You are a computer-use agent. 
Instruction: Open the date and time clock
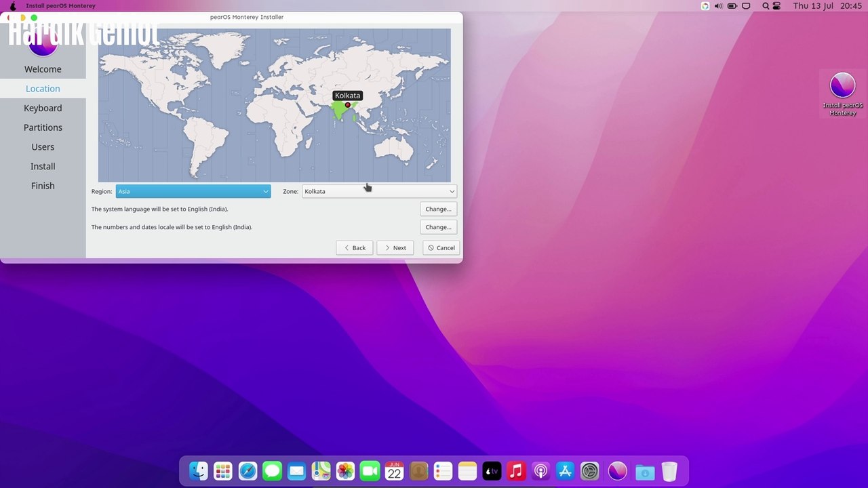[x=827, y=6]
